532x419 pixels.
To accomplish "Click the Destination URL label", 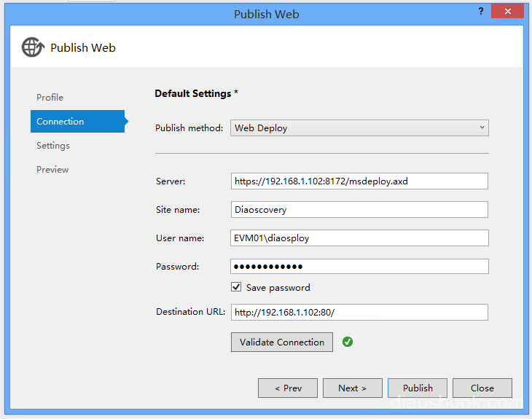I will click(190, 312).
